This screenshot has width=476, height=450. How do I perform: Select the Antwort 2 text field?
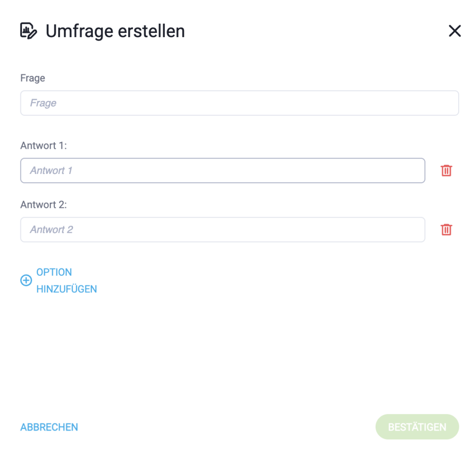pos(223,230)
